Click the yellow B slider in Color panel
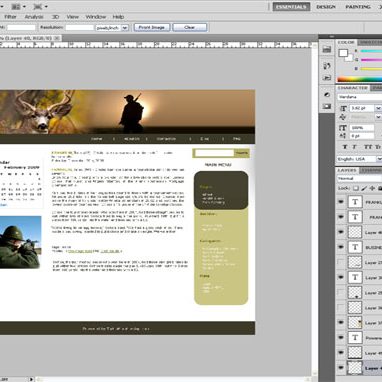The width and height of the screenshot is (382, 382). [x=371, y=69]
